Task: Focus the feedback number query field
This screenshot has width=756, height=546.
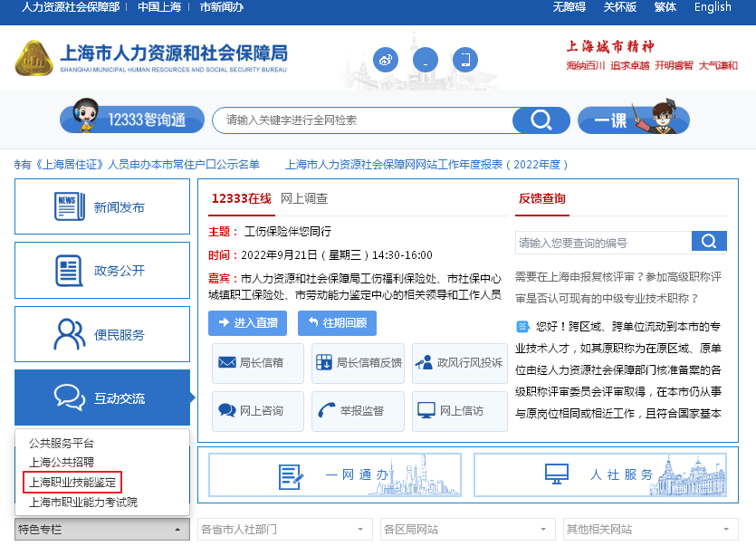Action: pyautogui.click(x=604, y=243)
